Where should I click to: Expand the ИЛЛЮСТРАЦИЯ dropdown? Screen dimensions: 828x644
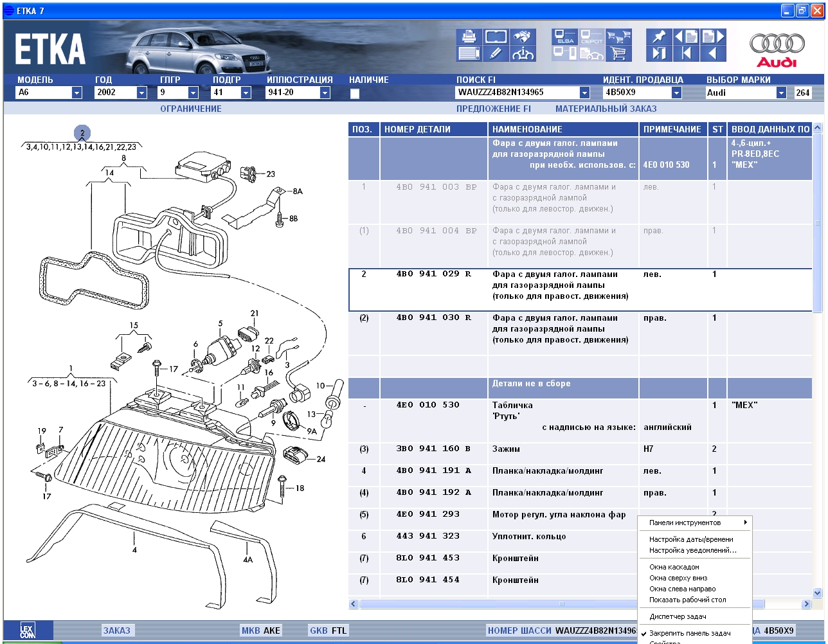325,93
